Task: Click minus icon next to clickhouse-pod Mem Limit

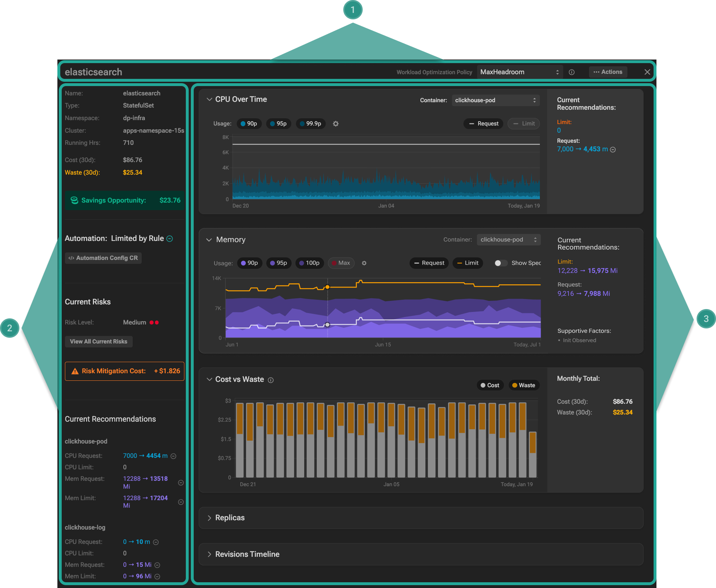Action: coord(181,502)
